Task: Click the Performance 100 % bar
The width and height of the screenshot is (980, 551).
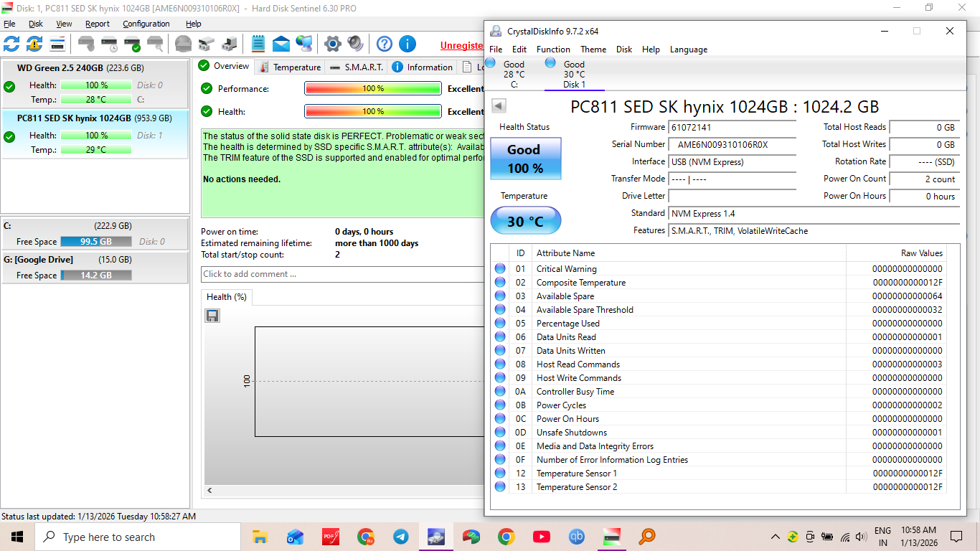Action: pos(372,89)
